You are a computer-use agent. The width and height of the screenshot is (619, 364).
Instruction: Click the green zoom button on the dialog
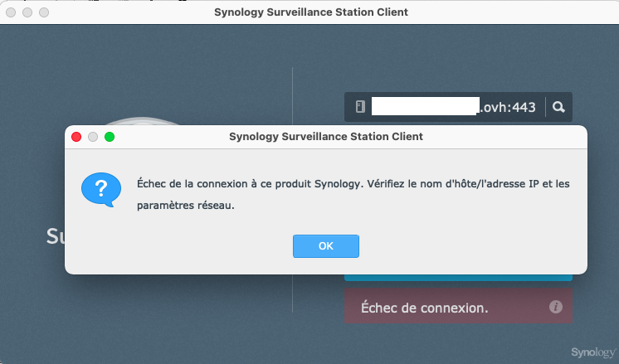click(x=109, y=137)
